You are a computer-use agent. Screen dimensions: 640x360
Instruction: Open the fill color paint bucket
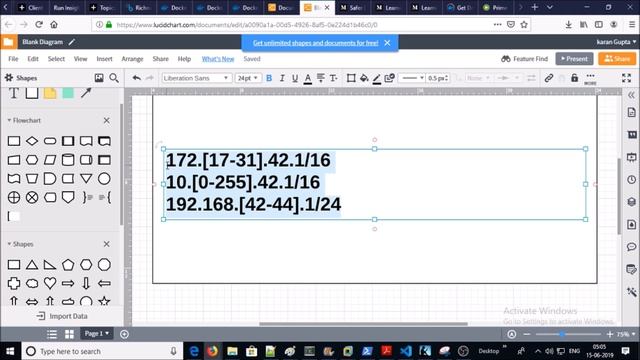[364, 78]
